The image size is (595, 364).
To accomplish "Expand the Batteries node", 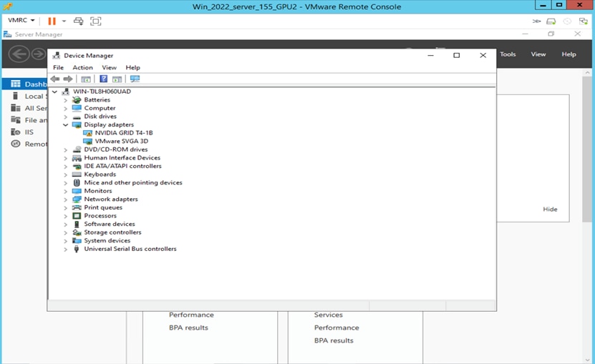I will (x=66, y=100).
